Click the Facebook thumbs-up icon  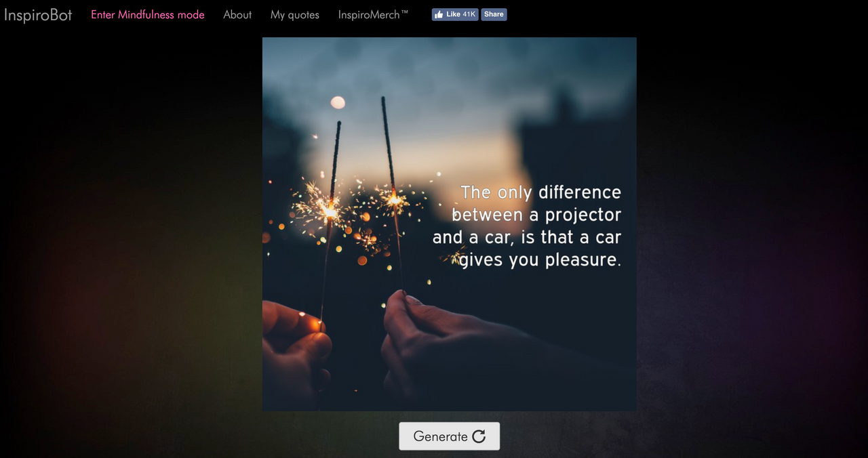pos(439,14)
